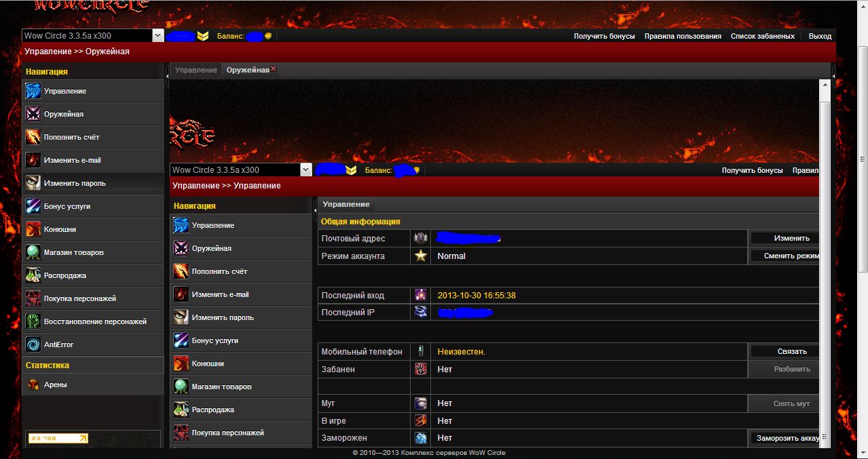Click the Мобильный телефон icon
This screenshot has width=868, height=459.
coord(421,351)
